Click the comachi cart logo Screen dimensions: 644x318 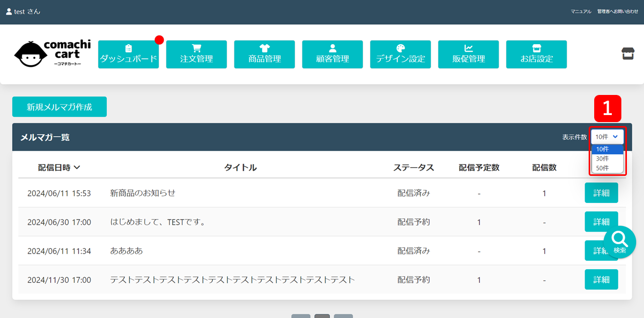[x=52, y=54]
